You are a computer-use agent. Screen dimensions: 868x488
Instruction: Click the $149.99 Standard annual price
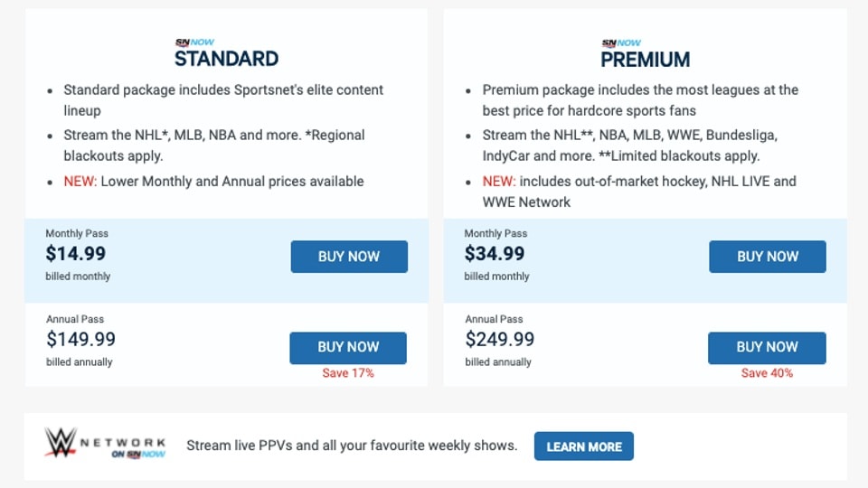[81, 340]
